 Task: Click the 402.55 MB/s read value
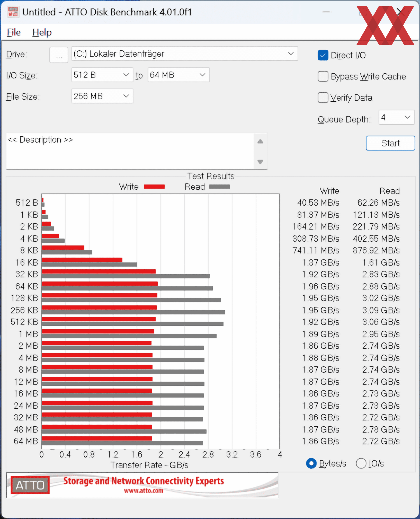pyautogui.click(x=376, y=239)
